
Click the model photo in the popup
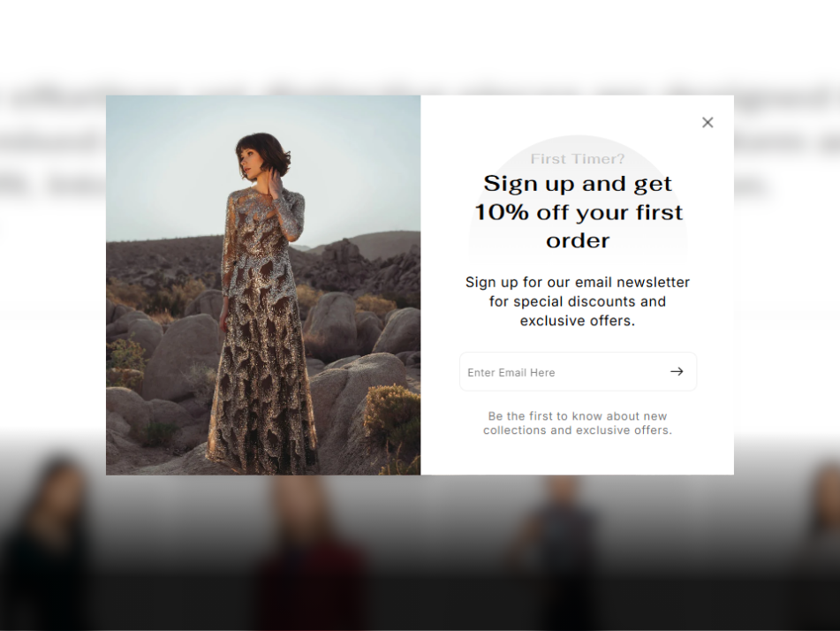263,285
